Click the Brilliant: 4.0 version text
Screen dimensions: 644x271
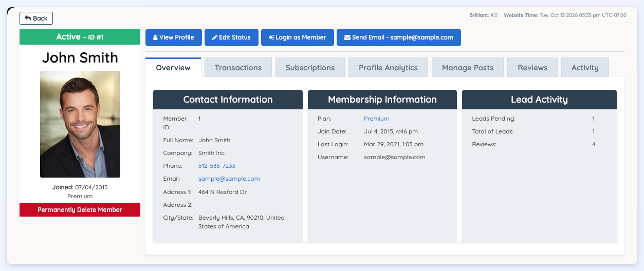point(483,15)
